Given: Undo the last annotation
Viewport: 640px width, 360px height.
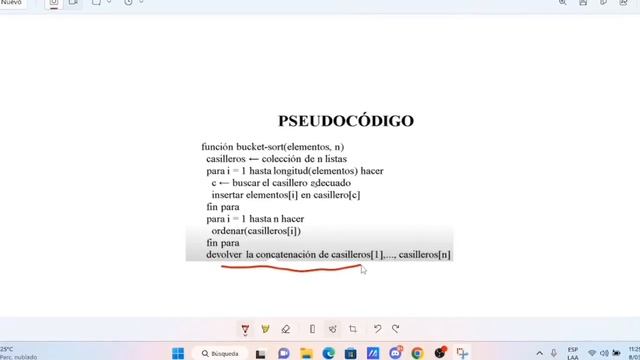Looking at the screenshot, I should [x=378, y=329].
